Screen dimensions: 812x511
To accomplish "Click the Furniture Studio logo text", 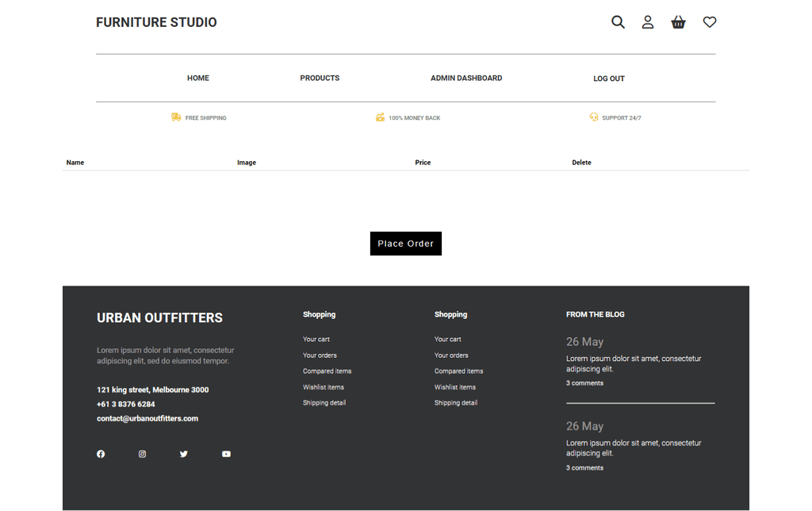I will pyautogui.click(x=156, y=22).
